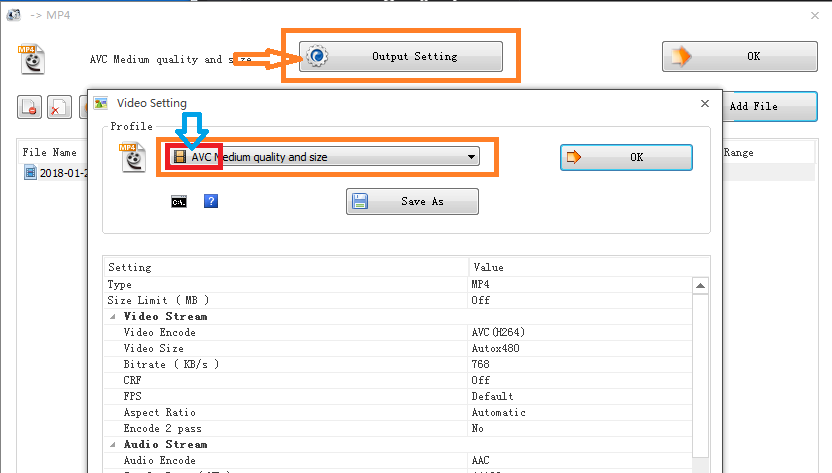The width and height of the screenshot is (832, 473).
Task: Collapse the Video Stream section
Action: coord(112,316)
